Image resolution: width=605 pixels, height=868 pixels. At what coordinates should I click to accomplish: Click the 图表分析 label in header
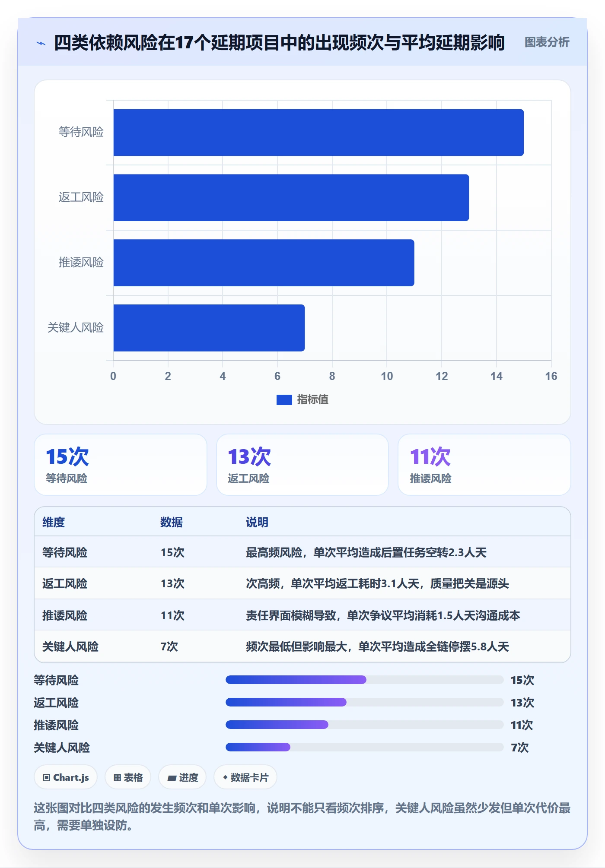click(547, 42)
